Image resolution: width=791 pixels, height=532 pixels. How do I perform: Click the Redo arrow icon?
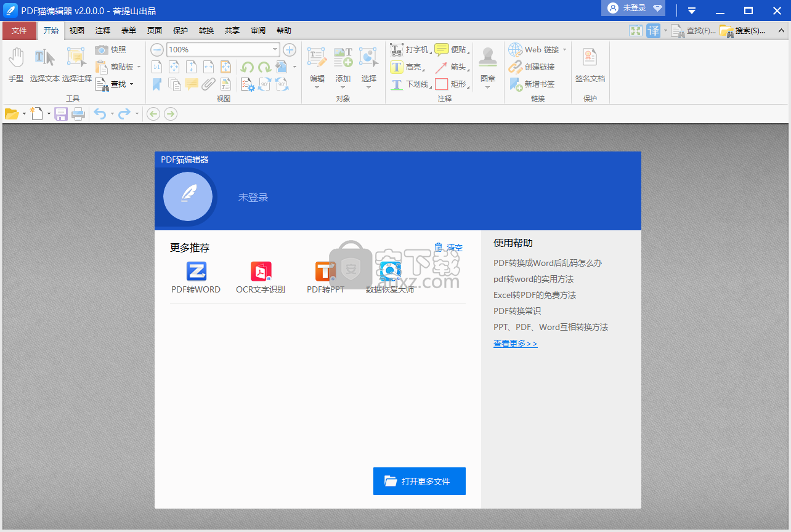[x=124, y=114]
